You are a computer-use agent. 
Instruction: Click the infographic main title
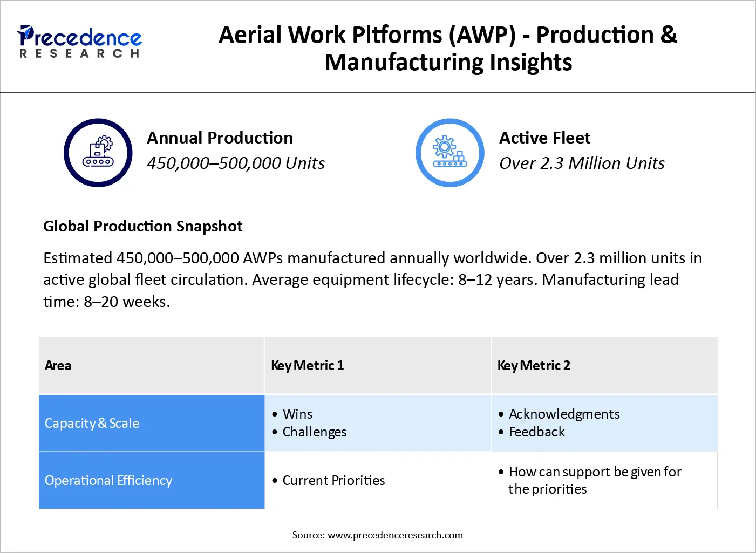tap(448, 47)
